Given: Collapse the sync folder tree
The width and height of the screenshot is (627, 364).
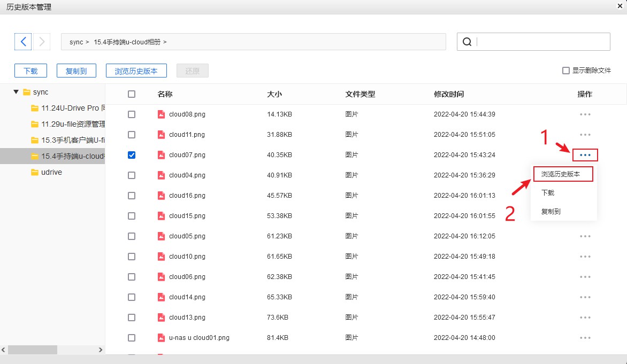Looking at the screenshot, I should (16, 92).
